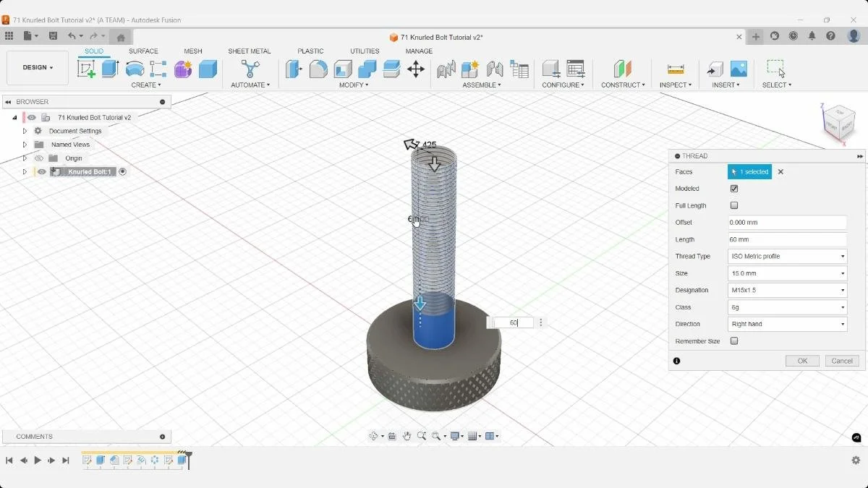
Task: Click the Move/Copy arrows icon
Action: coord(415,69)
